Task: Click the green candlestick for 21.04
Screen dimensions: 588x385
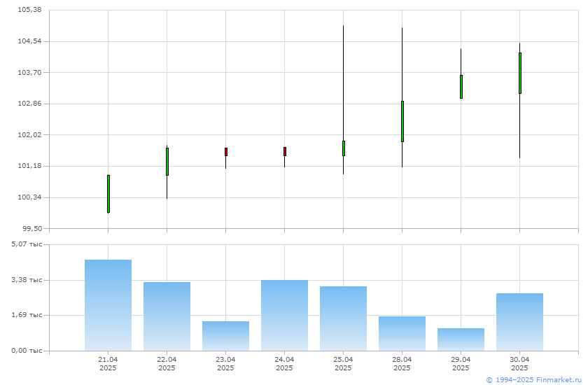Action: pyautogui.click(x=108, y=194)
